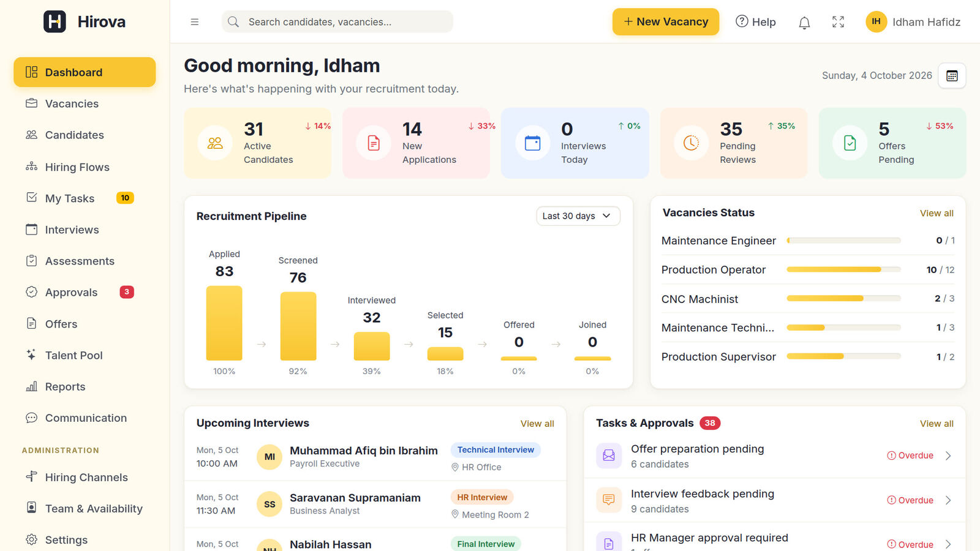Toggle the sidebar hamburger menu icon
The height and width of the screenshot is (551, 980).
(195, 22)
